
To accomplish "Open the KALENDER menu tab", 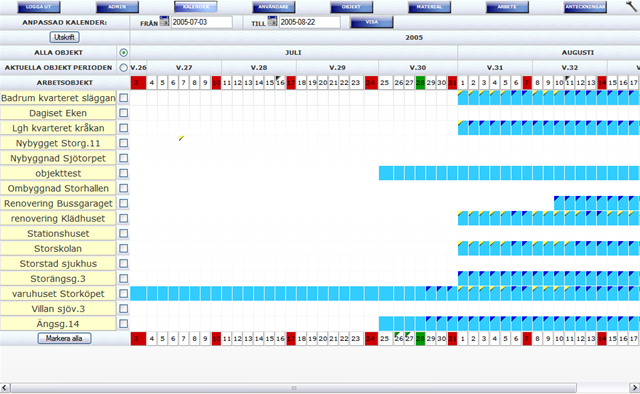I will (x=196, y=7).
